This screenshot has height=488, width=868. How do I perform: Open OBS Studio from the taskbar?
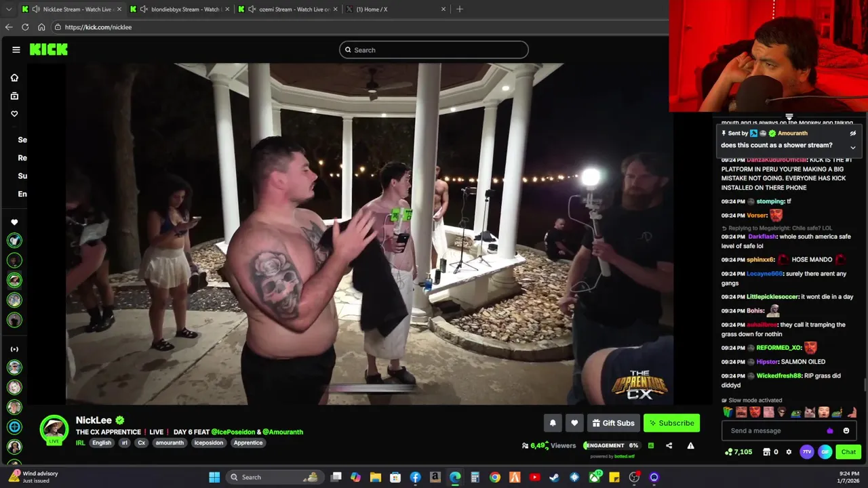point(634,477)
